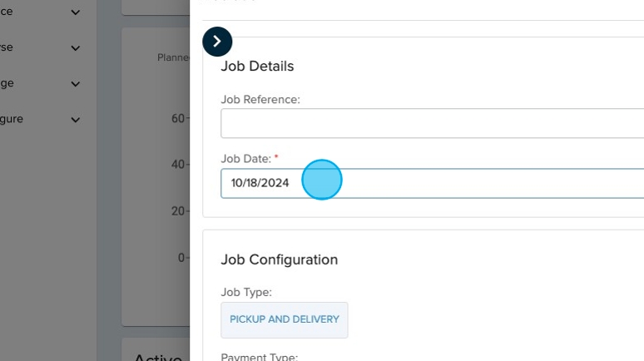
Task: Click the 60 axis label on the chart
Action: [x=177, y=119]
